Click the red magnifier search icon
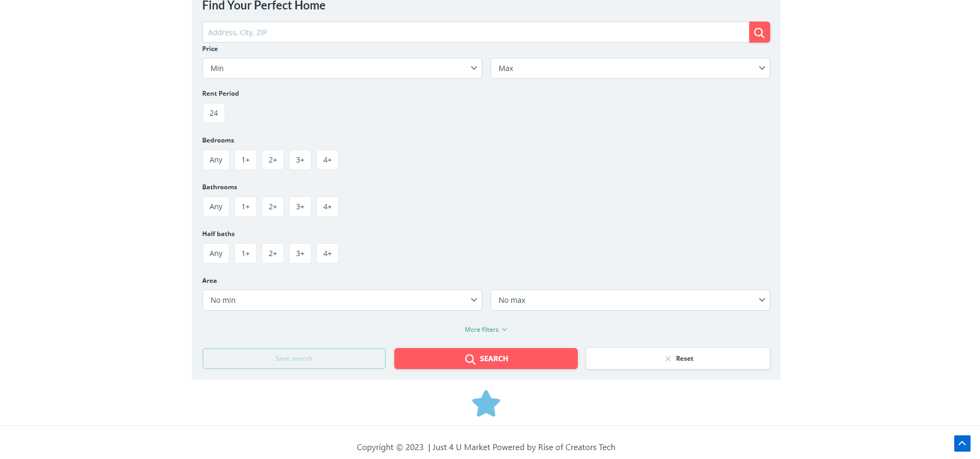The width and height of the screenshot is (980, 459). pyautogui.click(x=759, y=33)
